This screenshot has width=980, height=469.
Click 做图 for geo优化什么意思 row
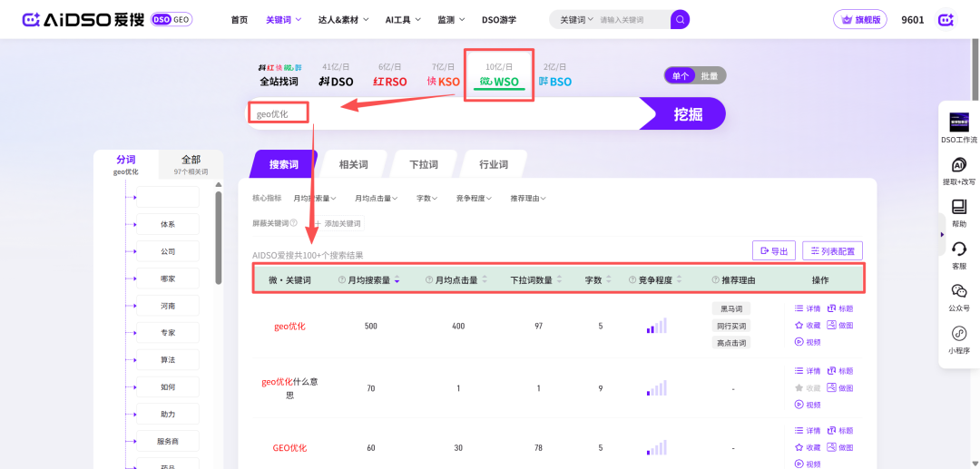[x=840, y=388]
